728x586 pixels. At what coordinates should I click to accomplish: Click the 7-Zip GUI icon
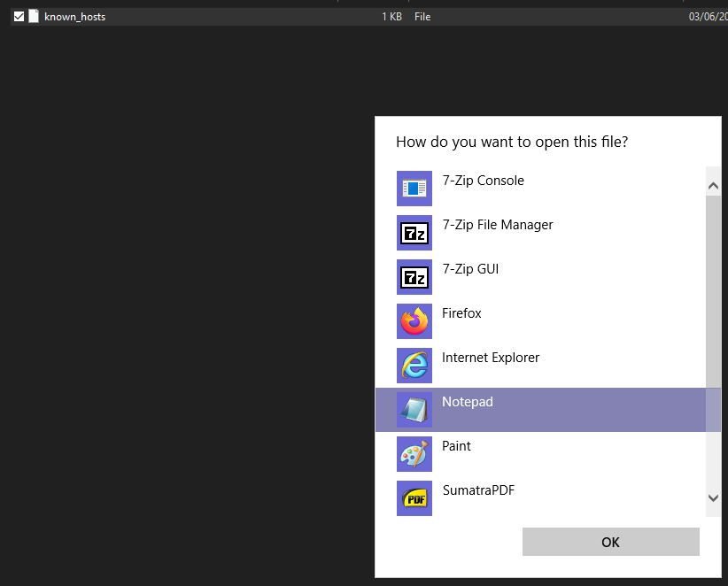point(414,277)
